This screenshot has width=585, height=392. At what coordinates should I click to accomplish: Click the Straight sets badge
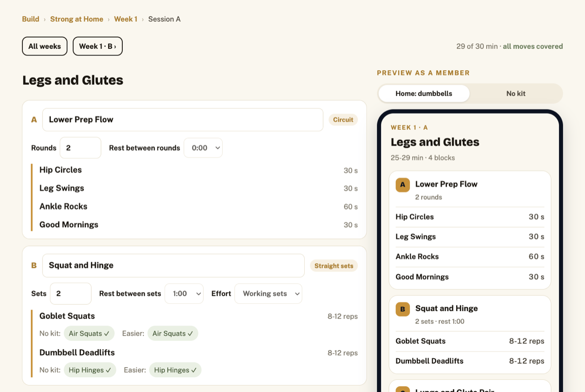tap(334, 266)
